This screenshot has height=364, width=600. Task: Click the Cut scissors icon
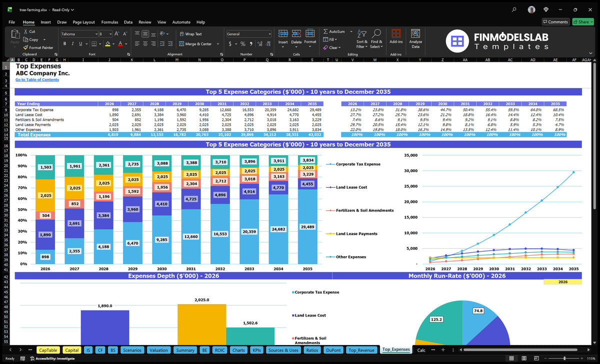pos(25,31)
